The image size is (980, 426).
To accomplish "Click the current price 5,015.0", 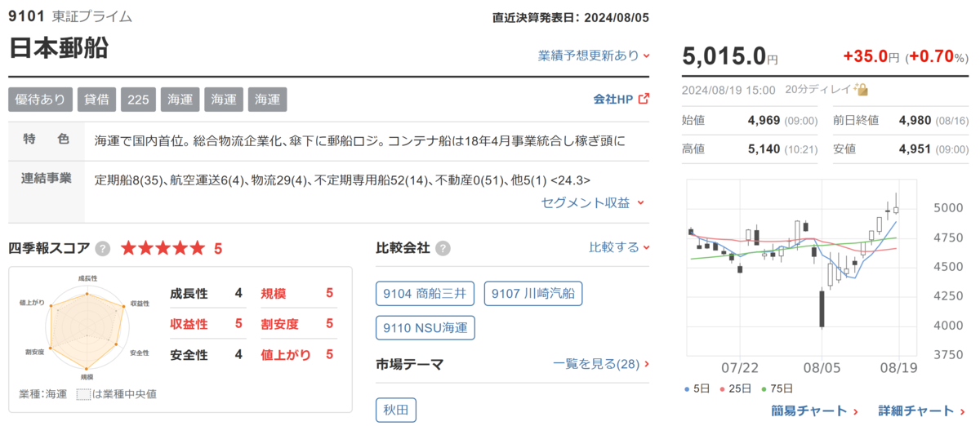I will [724, 56].
